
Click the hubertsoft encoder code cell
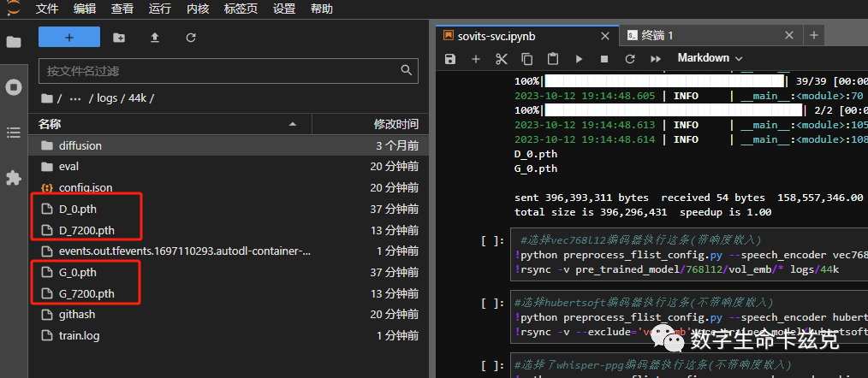point(688,317)
